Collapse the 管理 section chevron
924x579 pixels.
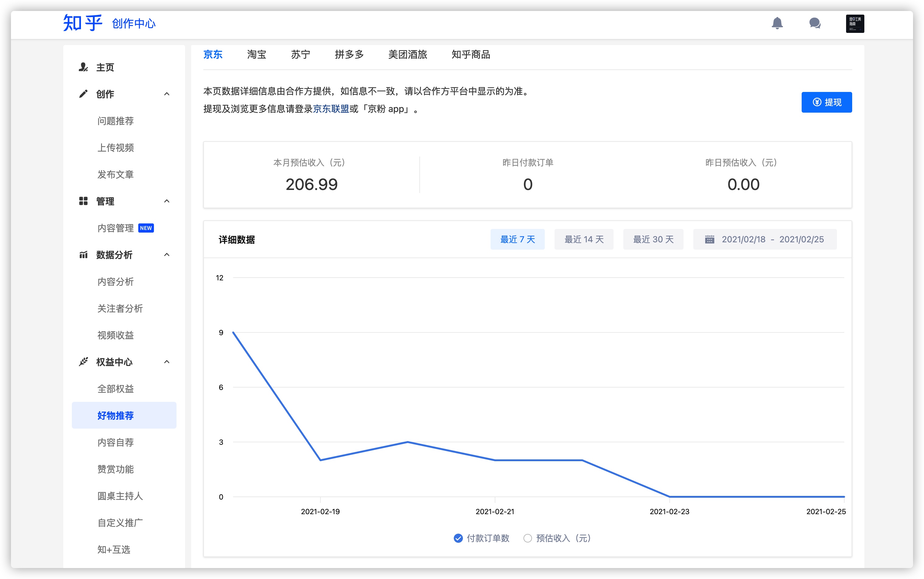coord(166,202)
